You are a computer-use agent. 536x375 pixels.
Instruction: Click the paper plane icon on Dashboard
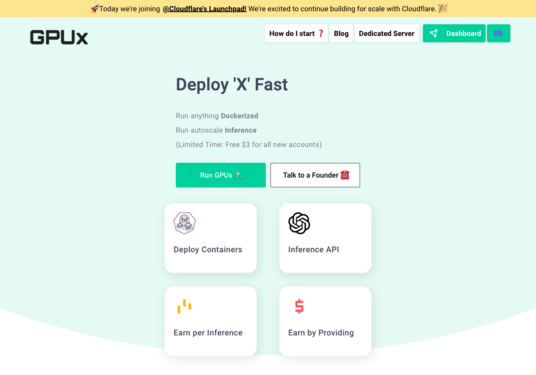[433, 33]
